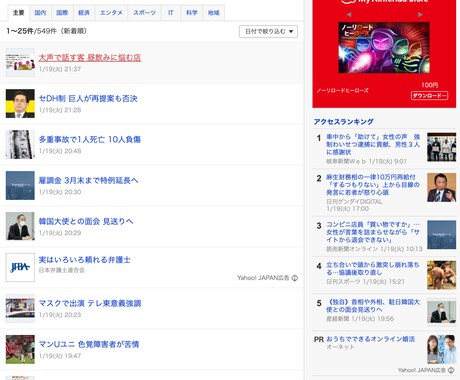The height and width of the screenshot is (380, 460).
Task: Click the 1〜25件/549件 result count text
Action: tap(46, 31)
